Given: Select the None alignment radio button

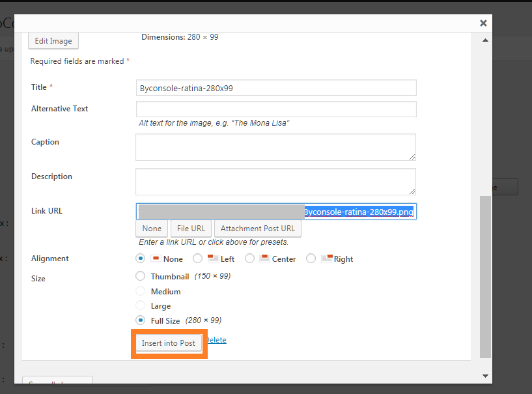Looking at the screenshot, I should tap(140, 259).
